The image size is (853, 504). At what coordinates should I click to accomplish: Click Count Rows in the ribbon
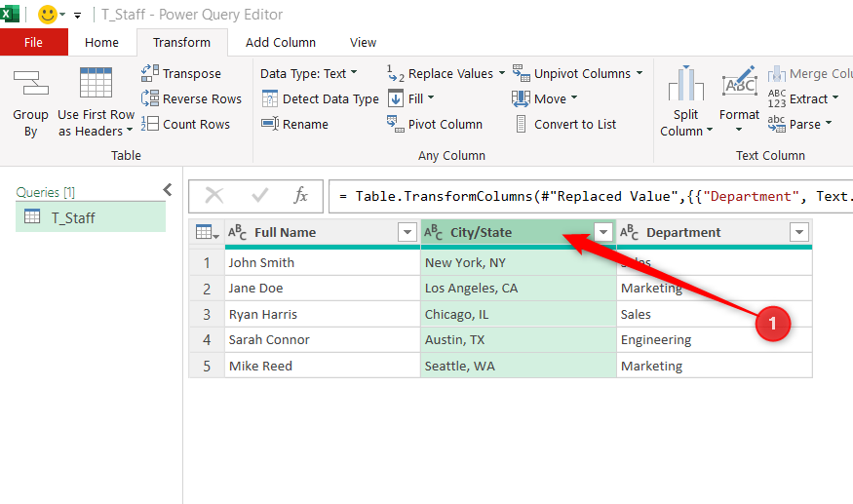coord(185,124)
